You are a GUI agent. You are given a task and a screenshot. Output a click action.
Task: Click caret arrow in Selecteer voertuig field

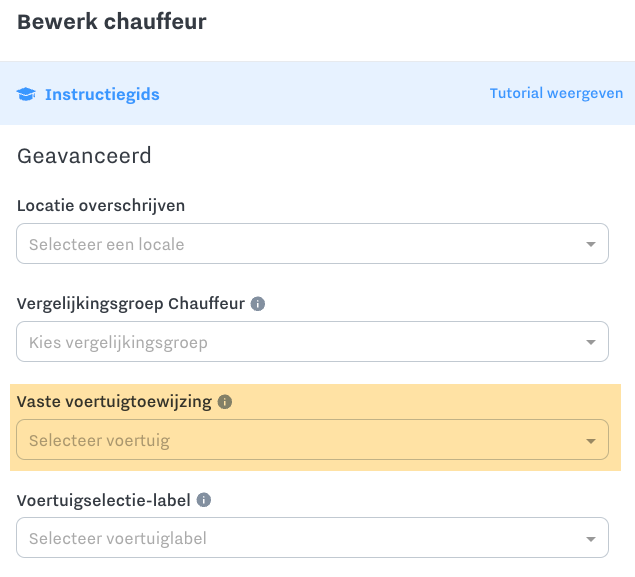click(591, 441)
